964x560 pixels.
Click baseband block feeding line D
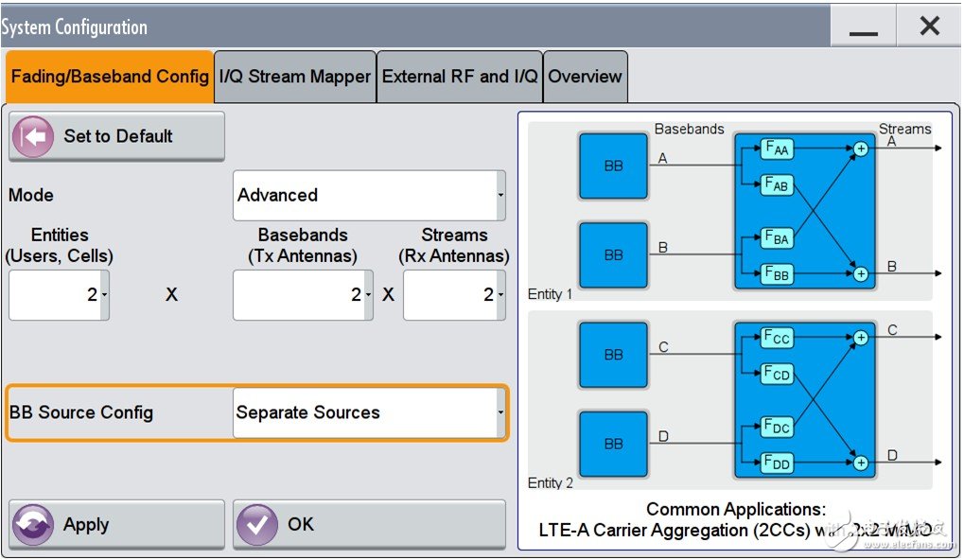tap(613, 445)
